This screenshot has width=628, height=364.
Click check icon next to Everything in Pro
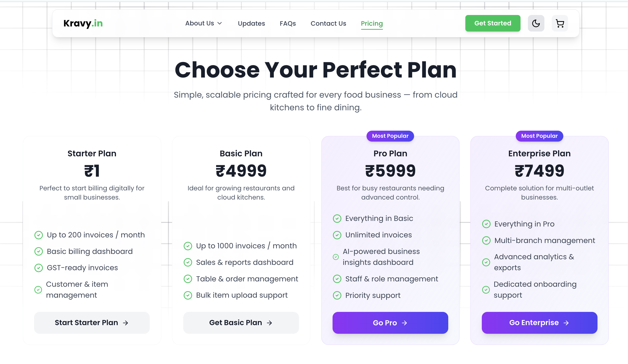486,224
